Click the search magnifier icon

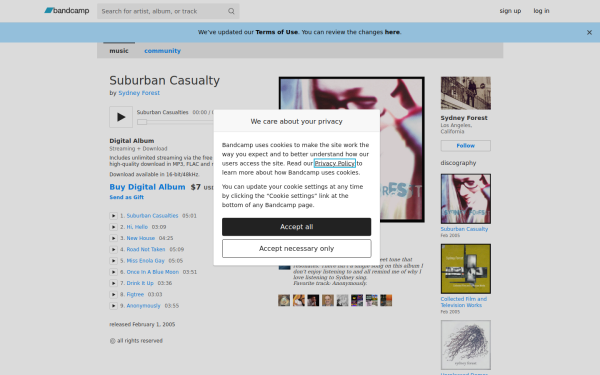click(231, 11)
